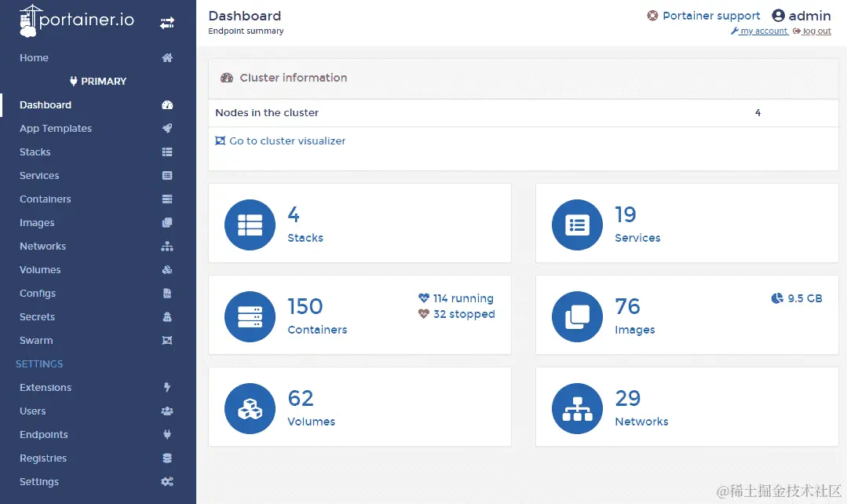Open Images in the sidebar
This screenshot has height=504, width=847.
coord(37,222)
